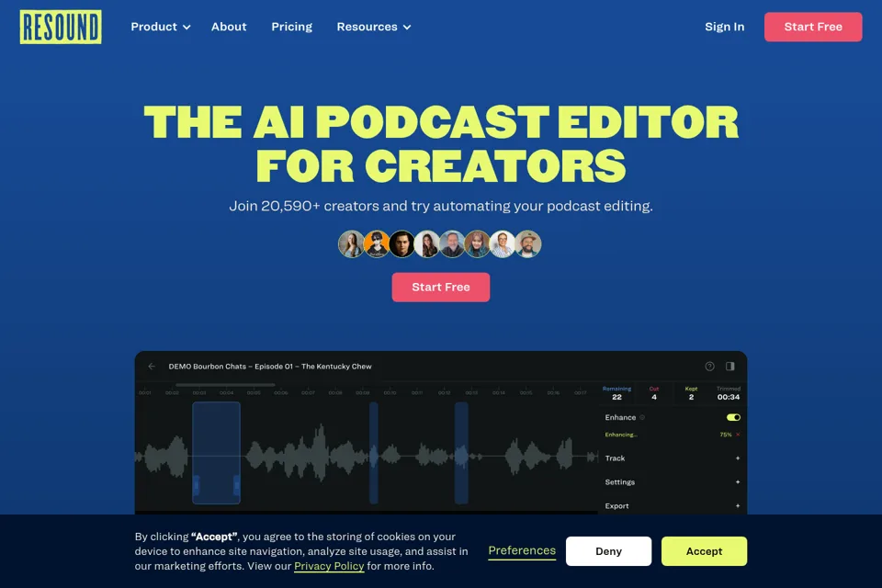Expand the Export section
Image resolution: width=882 pixels, height=588 pixels.
673,506
